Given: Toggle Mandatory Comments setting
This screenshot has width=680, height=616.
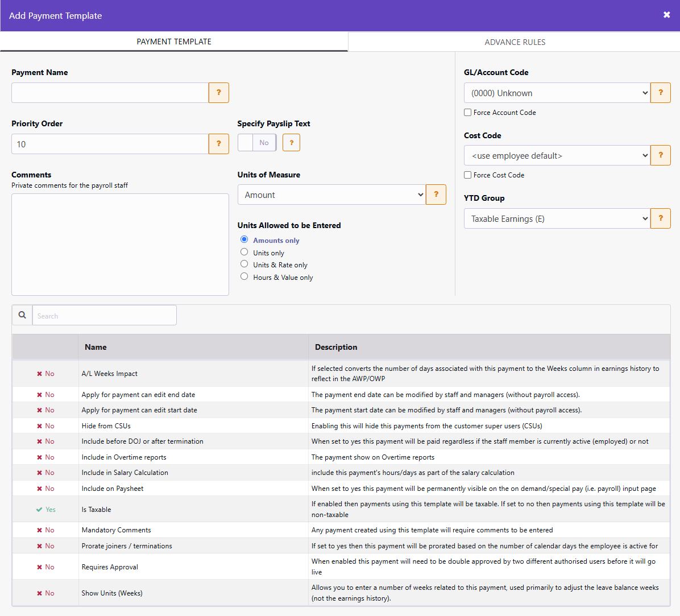Looking at the screenshot, I should 45,530.
